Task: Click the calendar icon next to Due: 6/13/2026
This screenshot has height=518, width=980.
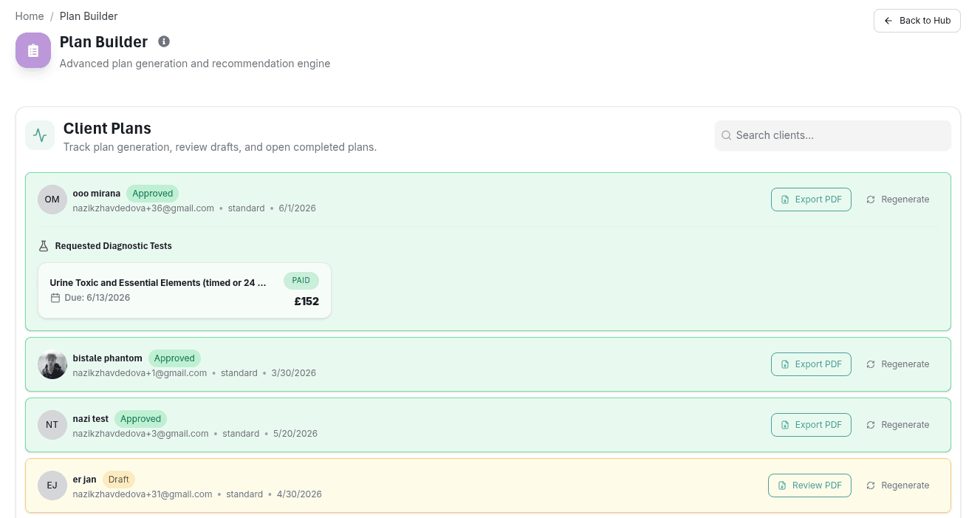Action: [55, 298]
